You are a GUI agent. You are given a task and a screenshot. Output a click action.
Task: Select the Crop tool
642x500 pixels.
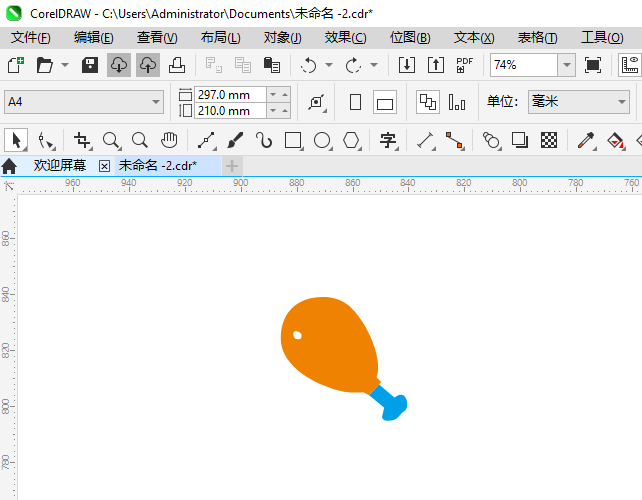[x=82, y=140]
